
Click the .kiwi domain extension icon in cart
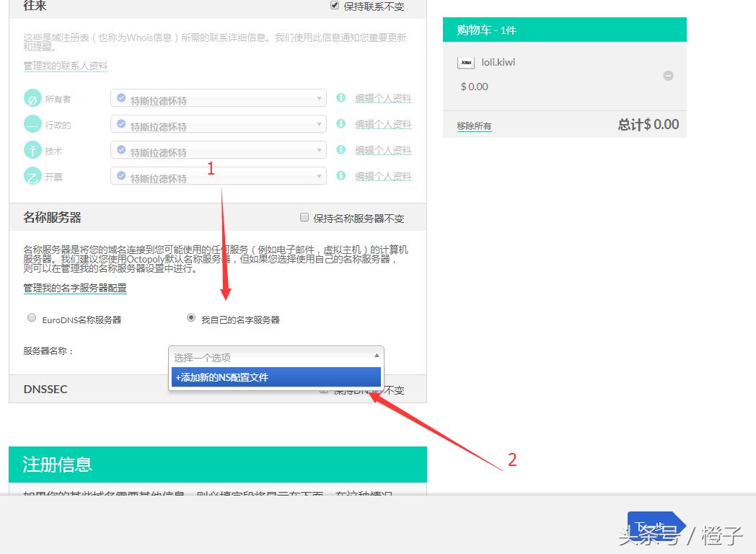point(465,63)
